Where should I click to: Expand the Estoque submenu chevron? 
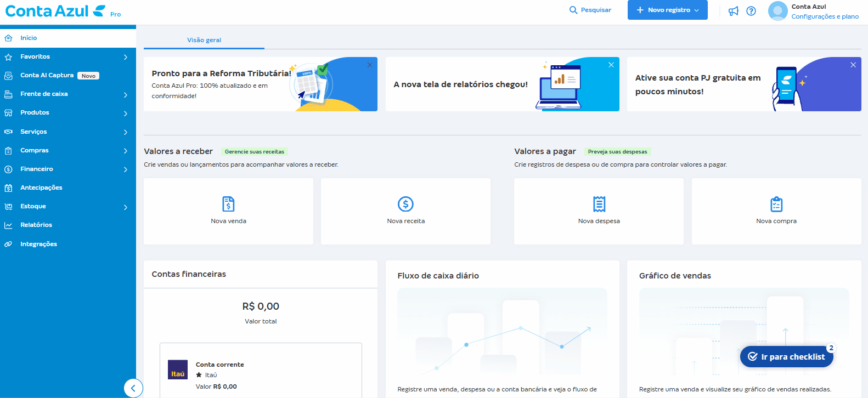point(126,207)
